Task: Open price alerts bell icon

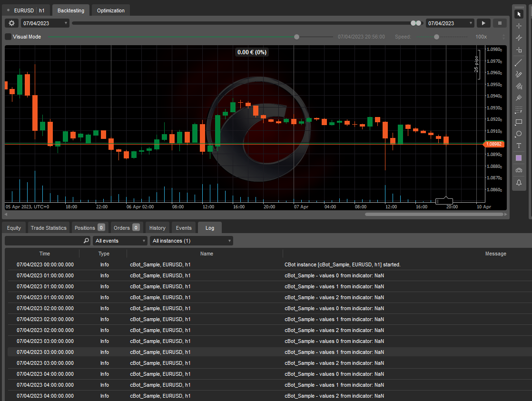Action: click(x=519, y=183)
